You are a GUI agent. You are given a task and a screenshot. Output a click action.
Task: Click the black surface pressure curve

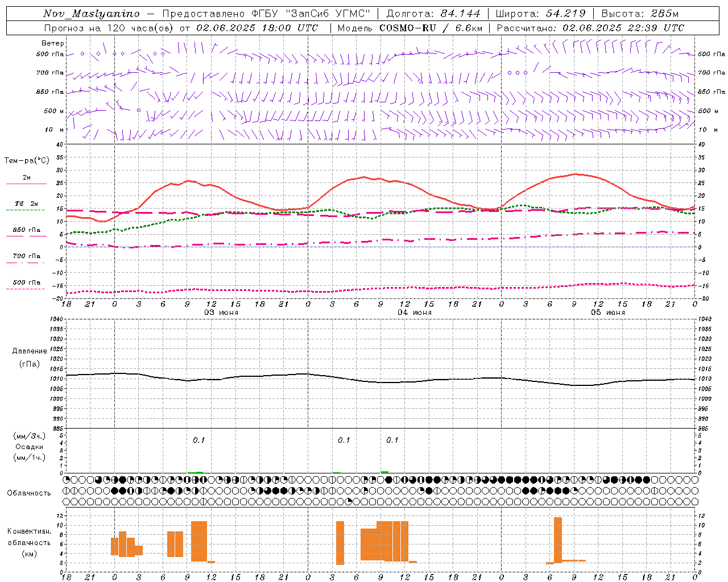(381, 382)
